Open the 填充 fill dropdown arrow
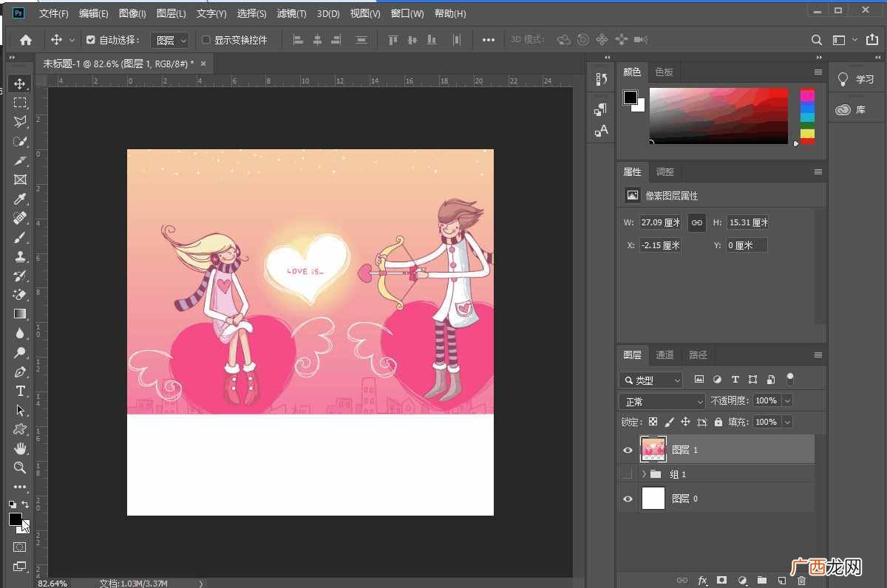 pos(787,422)
